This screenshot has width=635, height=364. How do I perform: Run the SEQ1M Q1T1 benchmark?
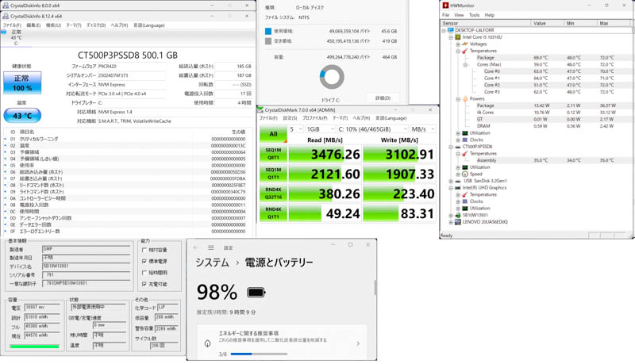pos(273,174)
